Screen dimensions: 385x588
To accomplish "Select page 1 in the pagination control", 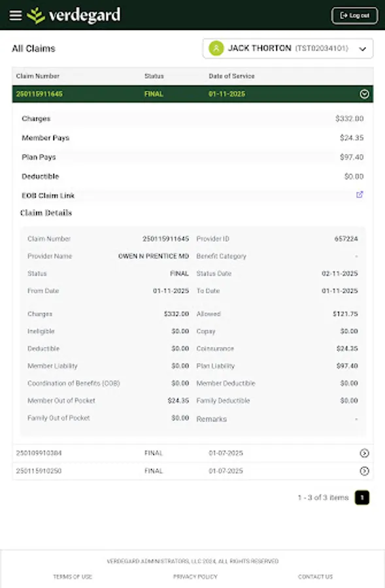I will [361, 497].
